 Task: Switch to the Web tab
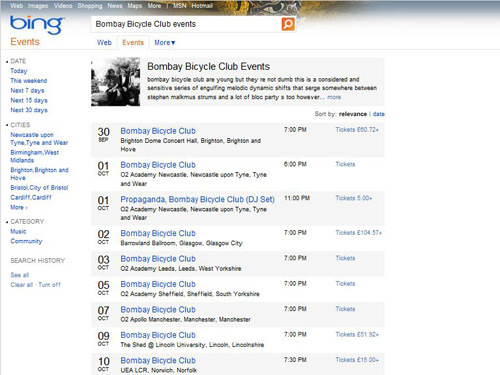pos(104,43)
